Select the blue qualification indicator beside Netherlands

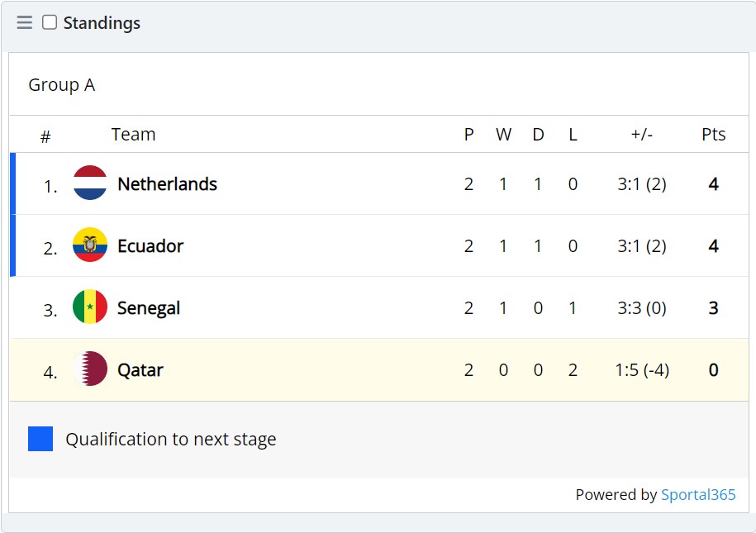tap(12, 183)
